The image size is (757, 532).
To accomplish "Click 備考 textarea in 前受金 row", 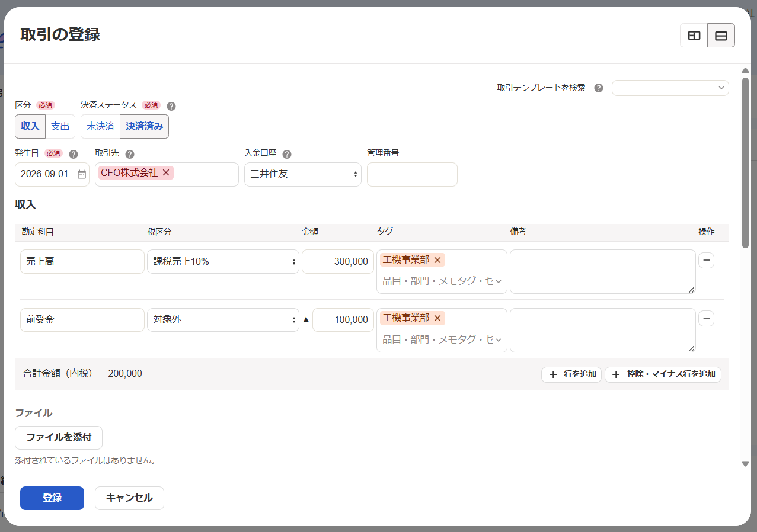I will pyautogui.click(x=603, y=330).
